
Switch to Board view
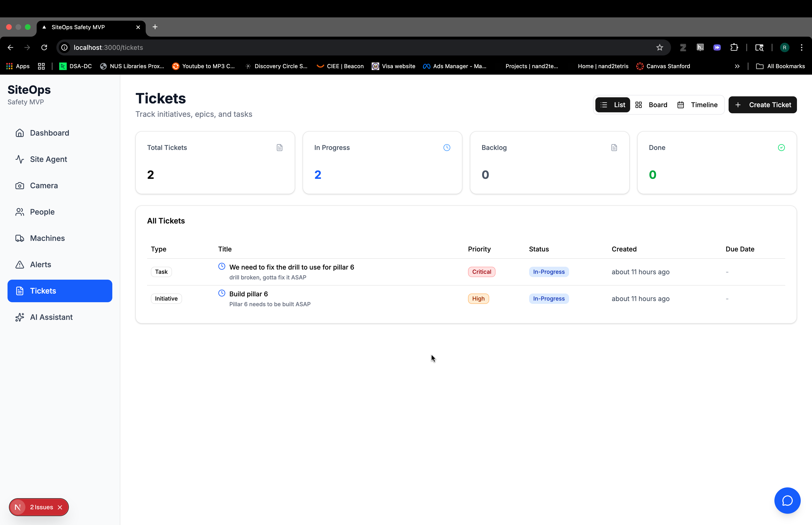point(652,105)
